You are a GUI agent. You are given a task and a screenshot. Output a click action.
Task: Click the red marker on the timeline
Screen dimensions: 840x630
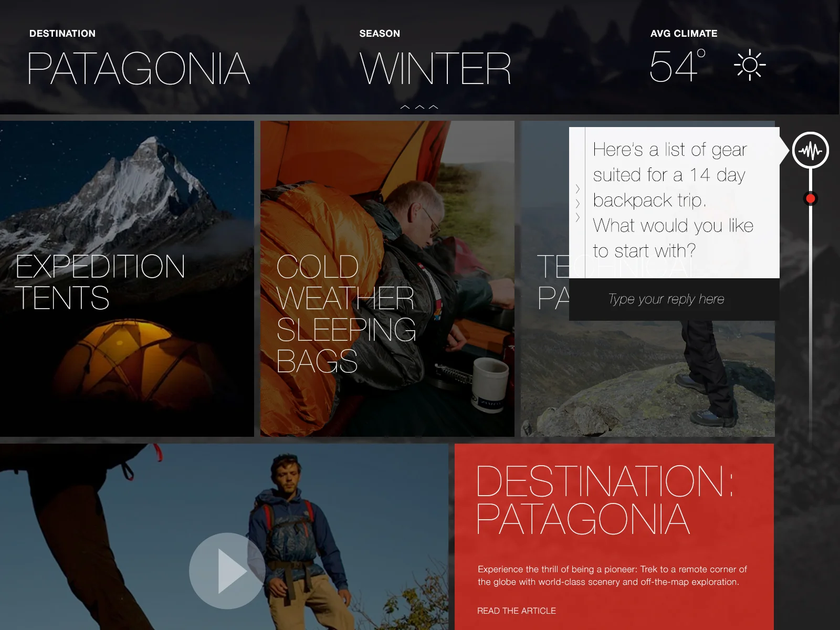point(810,198)
